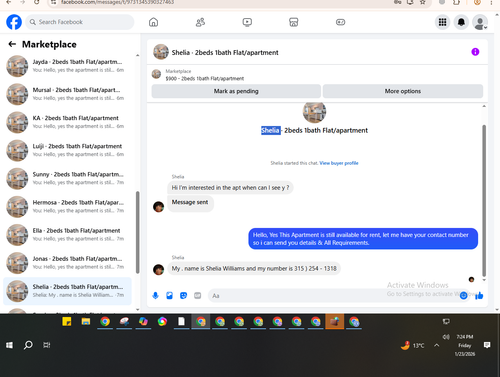Click inside the Search Facebook field

80,22
